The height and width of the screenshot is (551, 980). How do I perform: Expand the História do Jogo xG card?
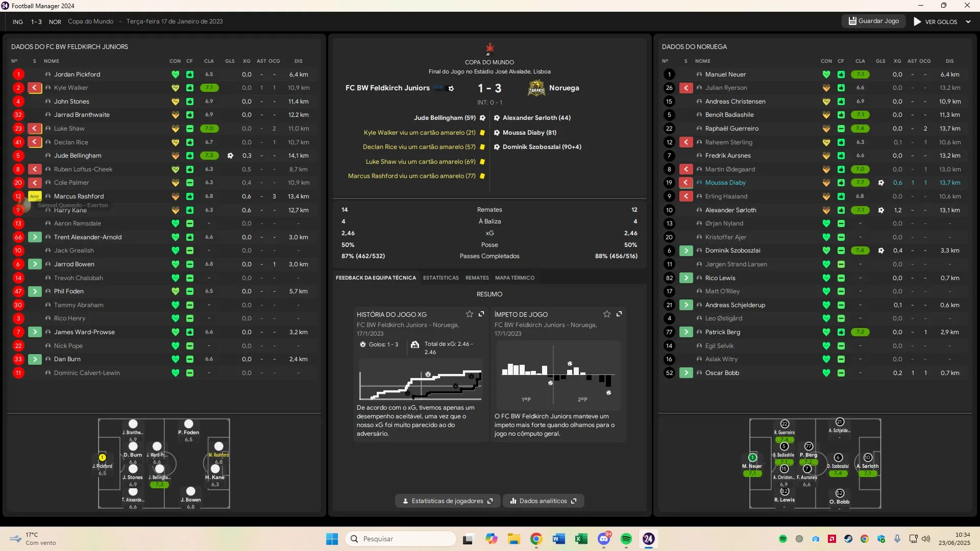pos(481,314)
